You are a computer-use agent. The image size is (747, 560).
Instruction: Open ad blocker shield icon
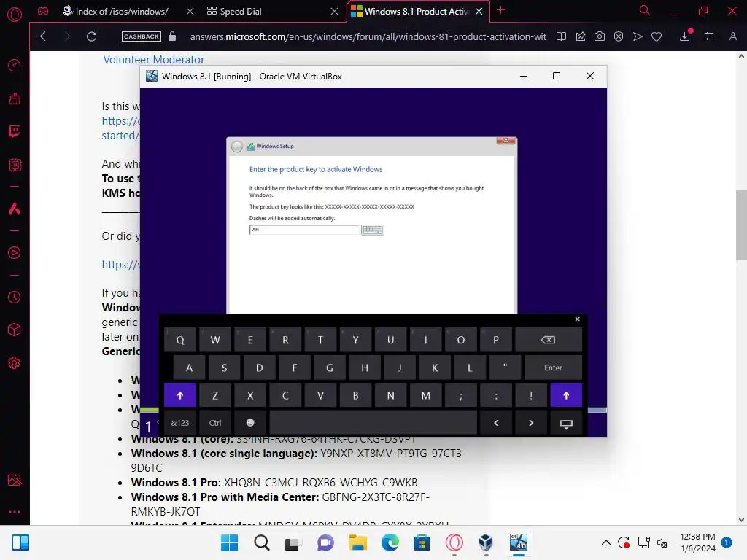coord(619,36)
